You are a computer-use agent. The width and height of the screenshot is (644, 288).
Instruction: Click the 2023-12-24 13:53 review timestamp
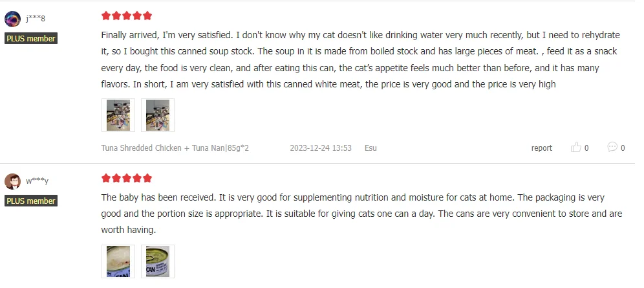coord(320,148)
